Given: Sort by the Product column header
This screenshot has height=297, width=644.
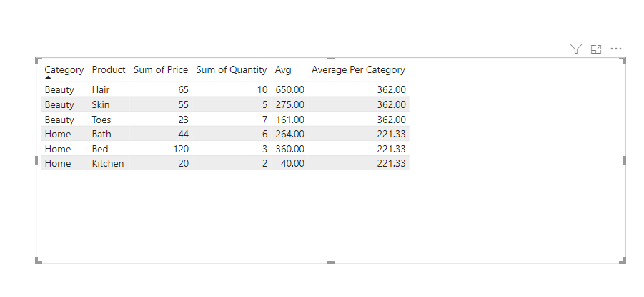Looking at the screenshot, I should (x=109, y=70).
